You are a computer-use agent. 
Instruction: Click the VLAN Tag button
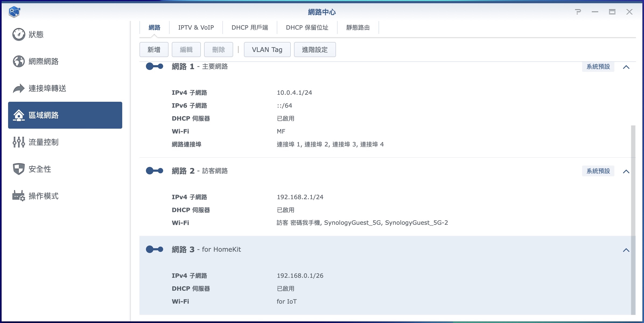point(267,50)
